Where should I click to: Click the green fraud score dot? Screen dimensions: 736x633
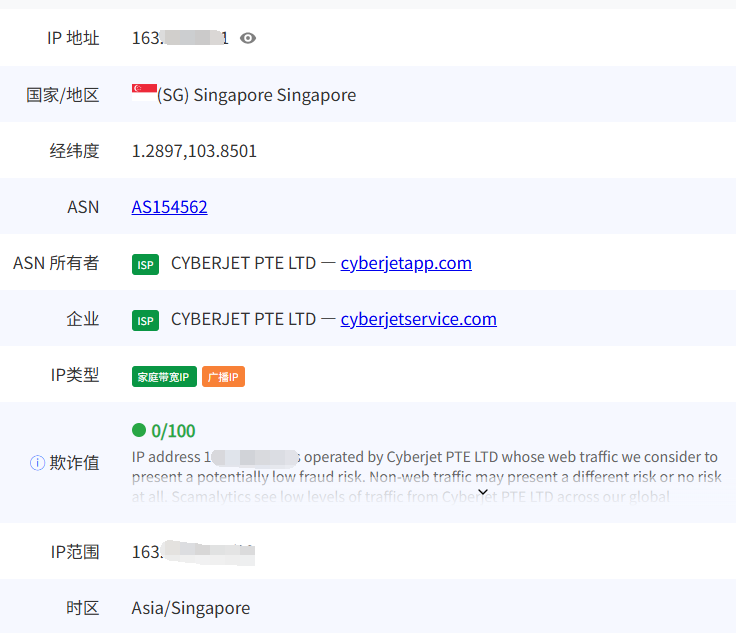coord(139,430)
